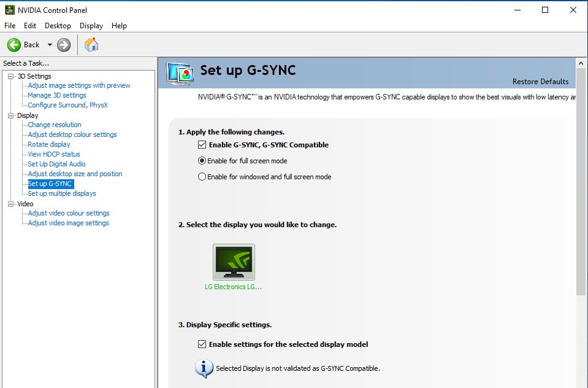
Task: Click the Set up G-SYNC header icon
Action: pos(180,74)
